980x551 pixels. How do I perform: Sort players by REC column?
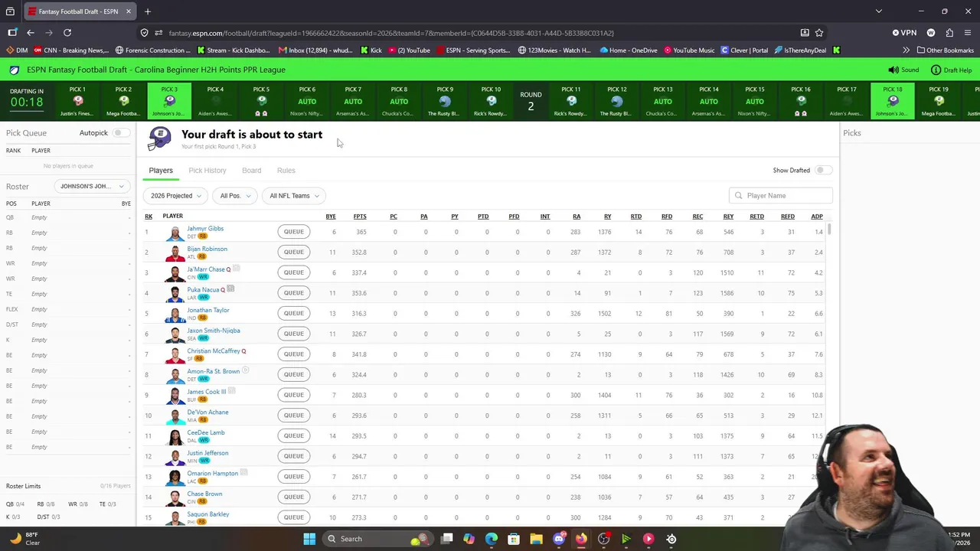pos(697,217)
